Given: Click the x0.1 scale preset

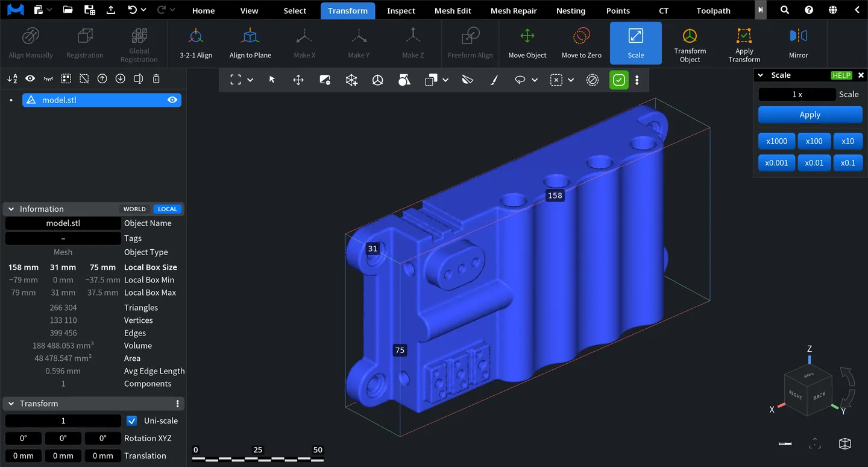Looking at the screenshot, I should point(848,163).
